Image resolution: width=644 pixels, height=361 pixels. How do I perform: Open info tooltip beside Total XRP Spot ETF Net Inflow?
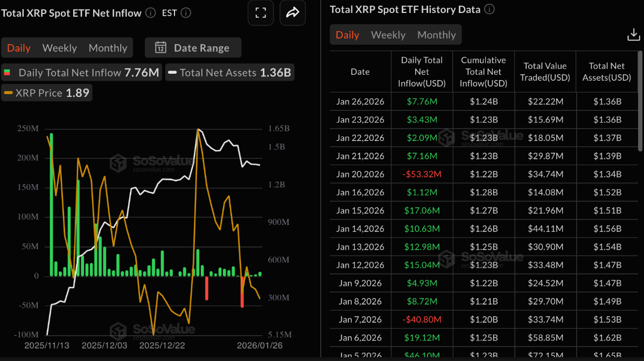[x=150, y=13]
